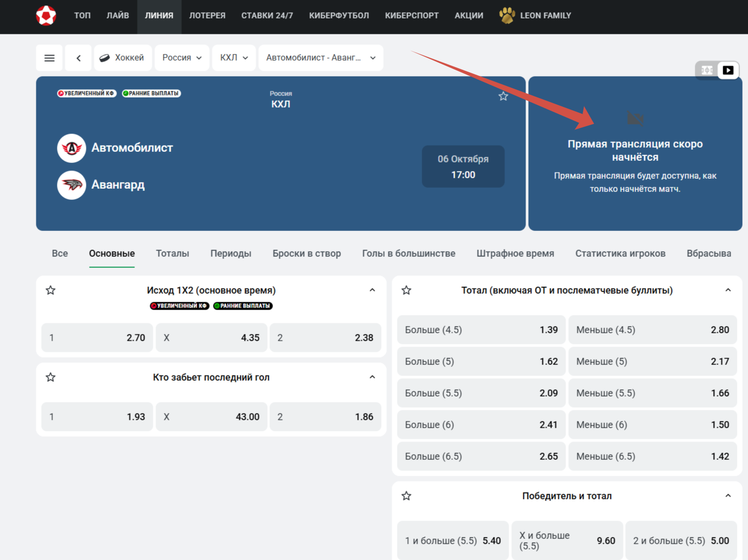Viewport: 748px width, 560px height.
Task: Go back with the left arrow button
Action: [x=79, y=58]
